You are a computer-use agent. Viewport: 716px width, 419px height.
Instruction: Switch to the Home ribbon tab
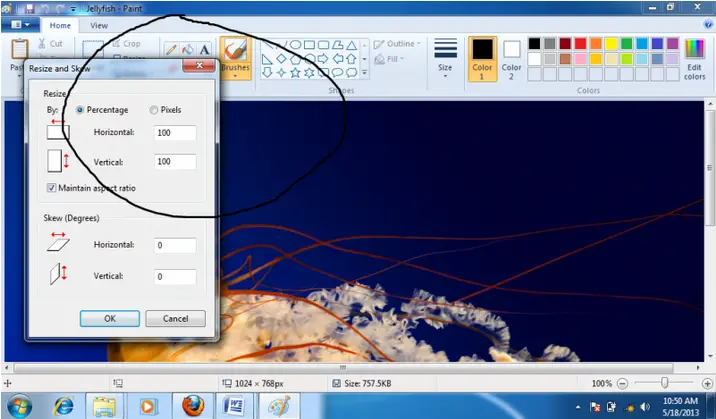[x=60, y=26]
